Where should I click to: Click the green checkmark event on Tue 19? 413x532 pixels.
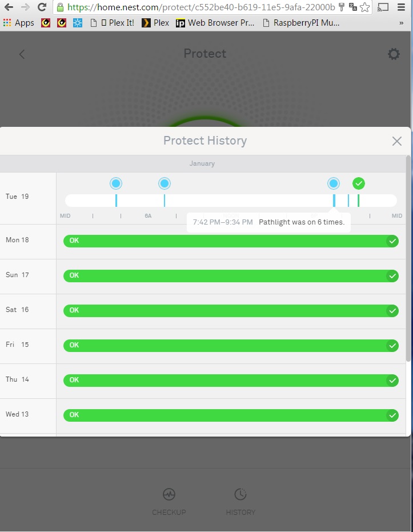coord(358,183)
